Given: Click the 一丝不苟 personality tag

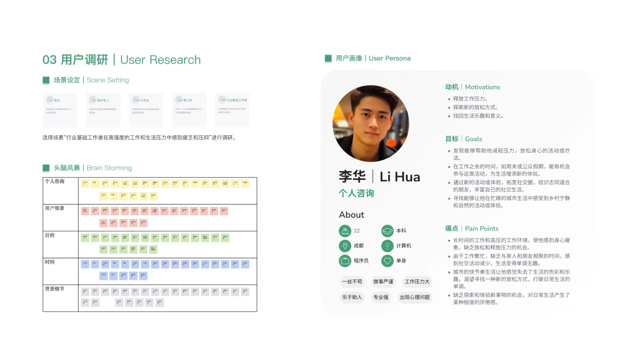Looking at the screenshot, I should (x=352, y=282).
